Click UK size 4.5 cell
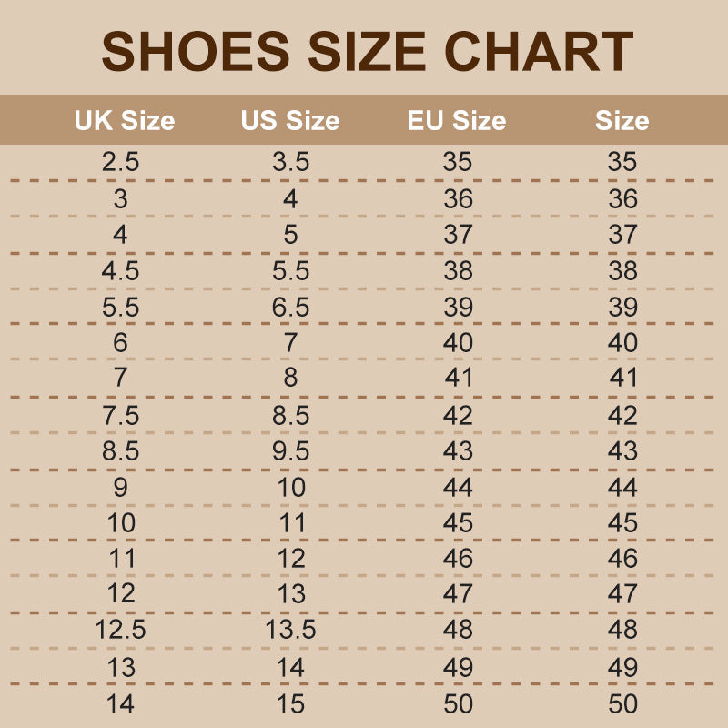Screen dimensions: 728x728 pyautogui.click(x=120, y=271)
